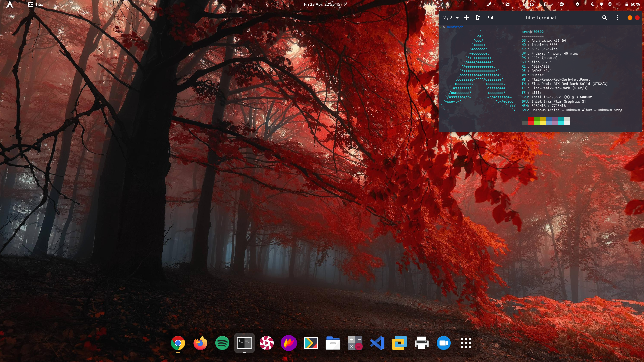The height and width of the screenshot is (362, 644).
Task: Open the color picker eyedropper in top bar
Action: (489, 4)
